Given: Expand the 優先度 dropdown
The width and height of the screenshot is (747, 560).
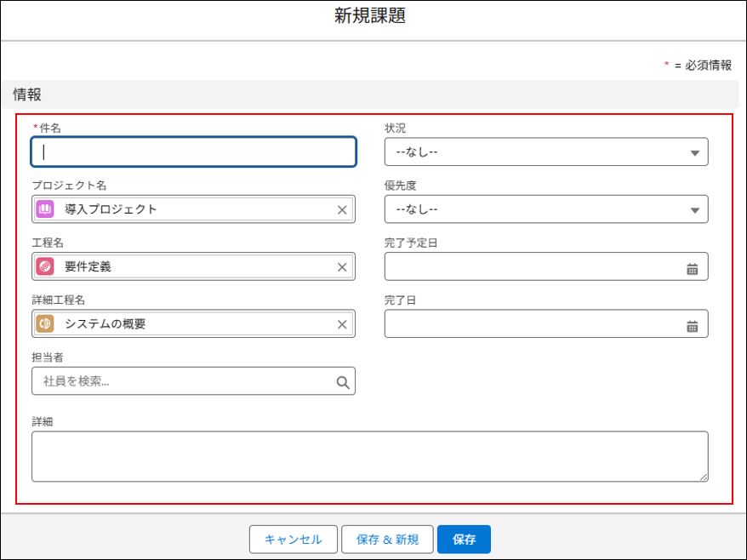Looking at the screenshot, I should (x=546, y=209).
